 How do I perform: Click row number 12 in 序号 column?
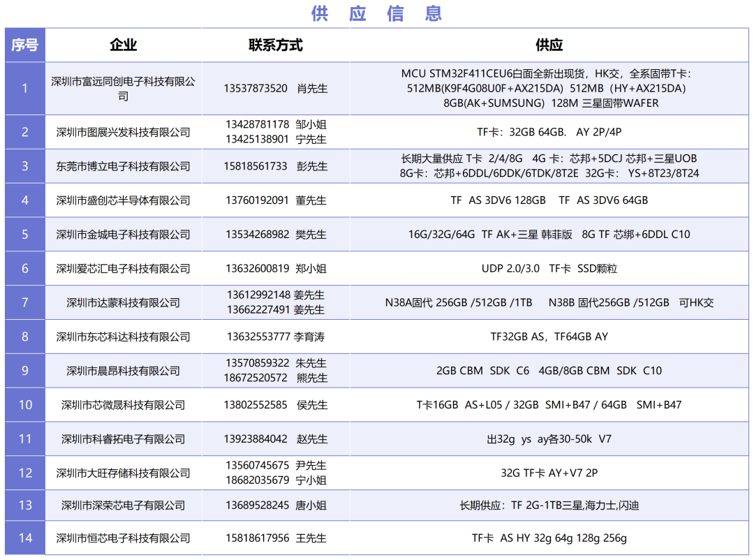pos(25,473)
